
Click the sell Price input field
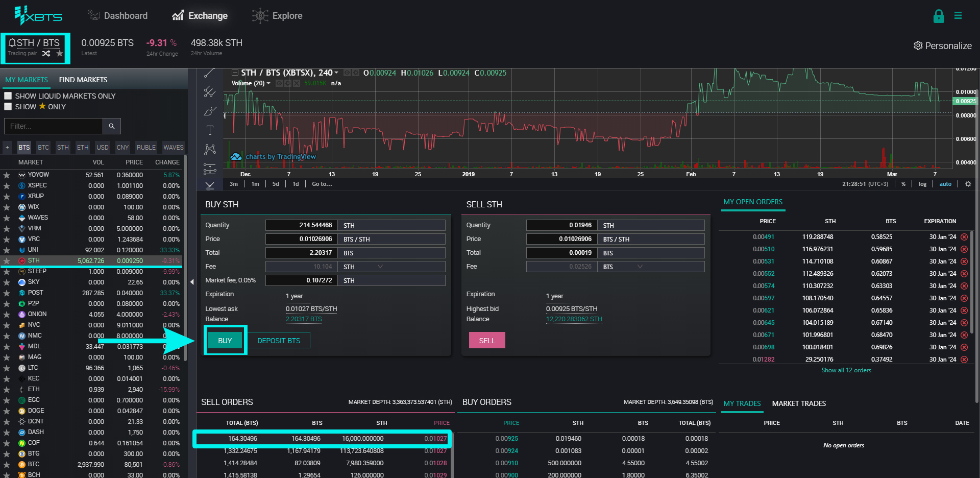point(561,239)
